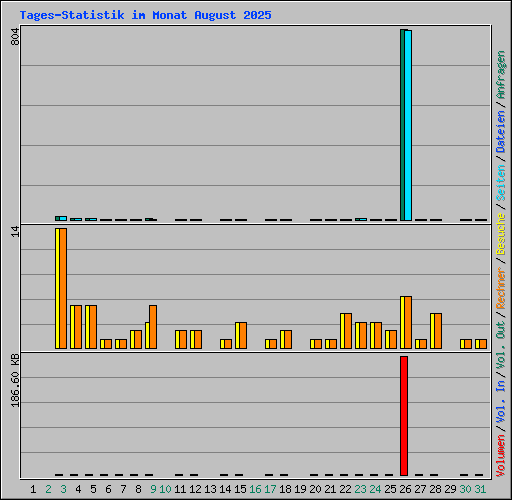Click day label '26' on x-axis

(405, 489)
